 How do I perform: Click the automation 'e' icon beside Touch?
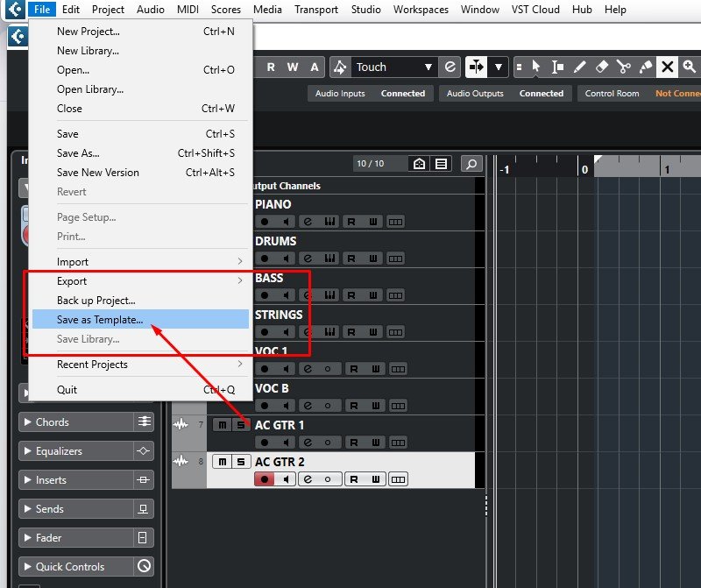point(450,67)
